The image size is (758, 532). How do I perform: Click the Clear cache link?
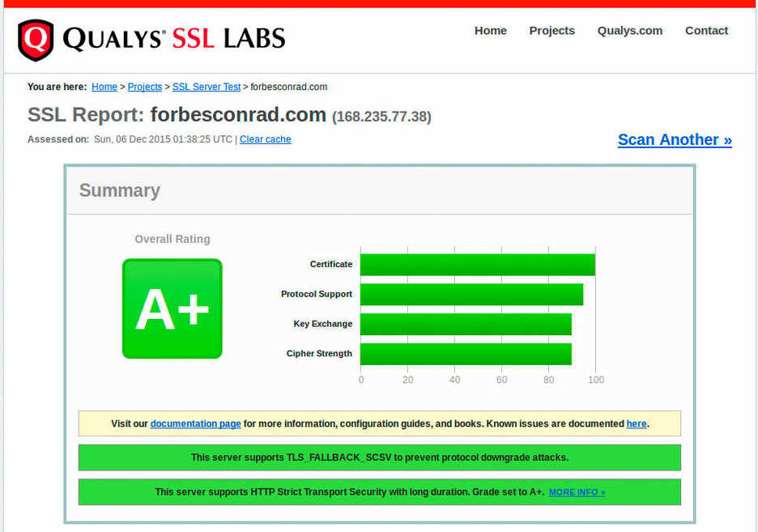pos(266,139)
